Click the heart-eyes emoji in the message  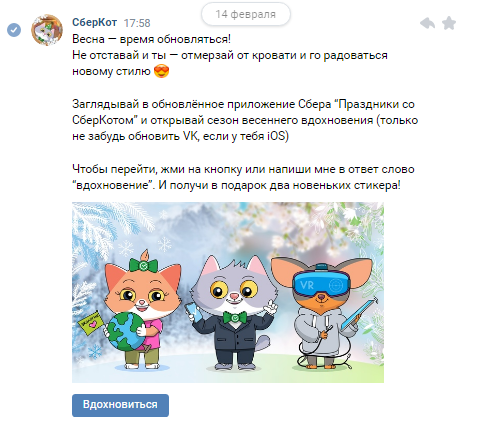pos(161,71)
